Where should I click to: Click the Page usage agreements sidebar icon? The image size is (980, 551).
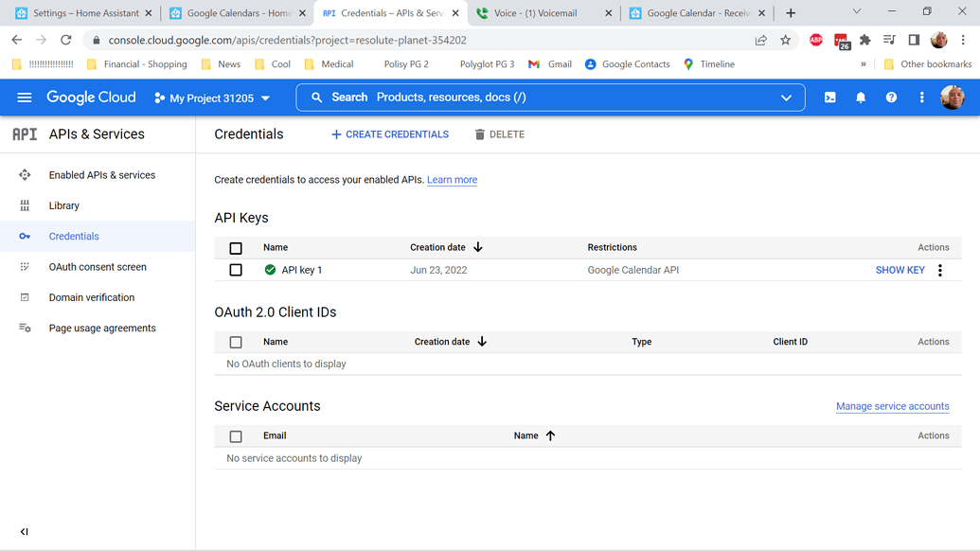[x=25, y=328]
